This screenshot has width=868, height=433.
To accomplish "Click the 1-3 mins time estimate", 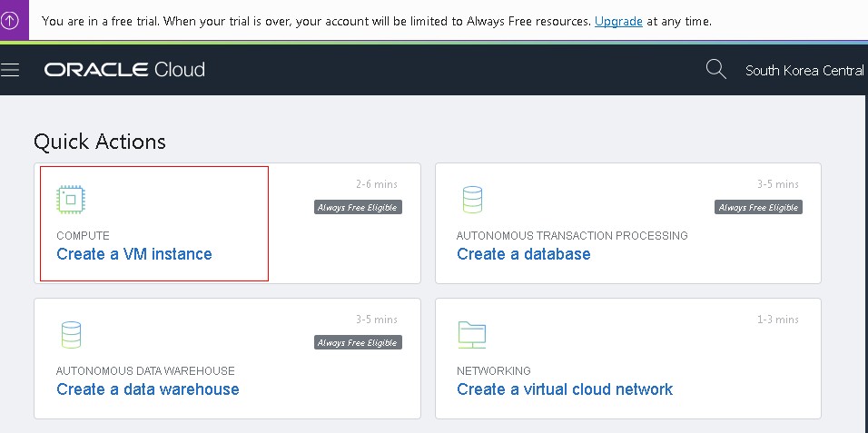I will click(778, 320).
